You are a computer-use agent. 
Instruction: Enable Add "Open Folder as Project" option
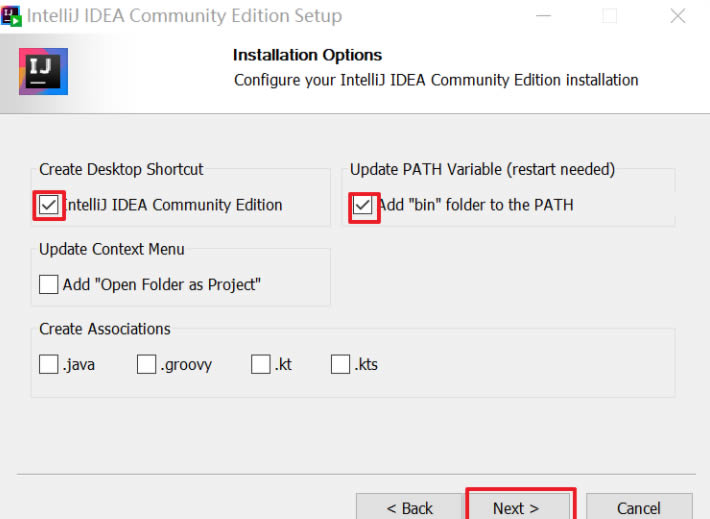click(49, 285)
